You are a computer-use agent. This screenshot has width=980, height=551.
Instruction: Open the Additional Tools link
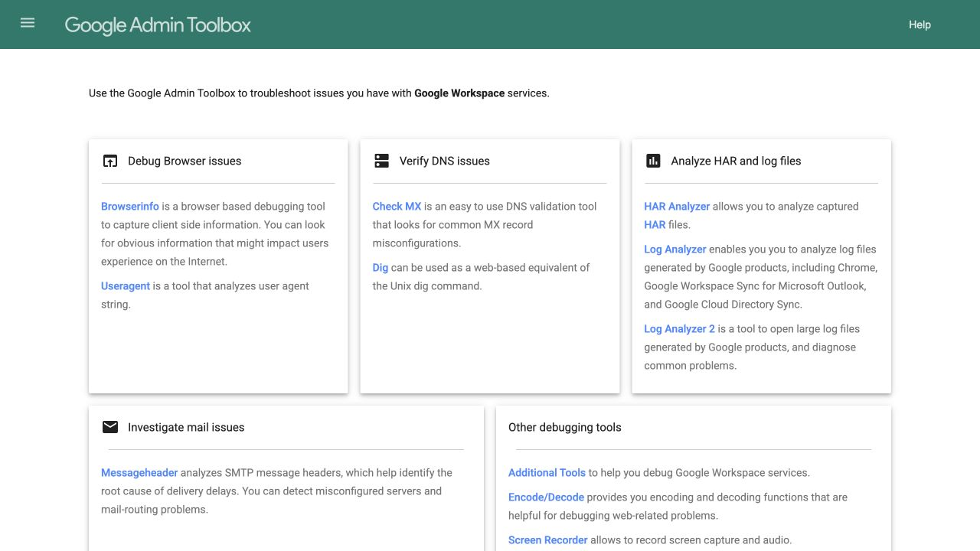point(547,473)
